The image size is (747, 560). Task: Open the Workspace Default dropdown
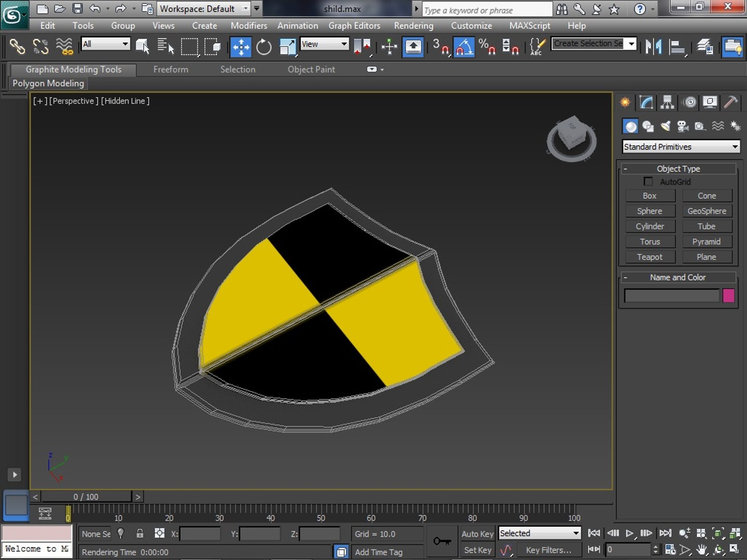tap(204, 9)
